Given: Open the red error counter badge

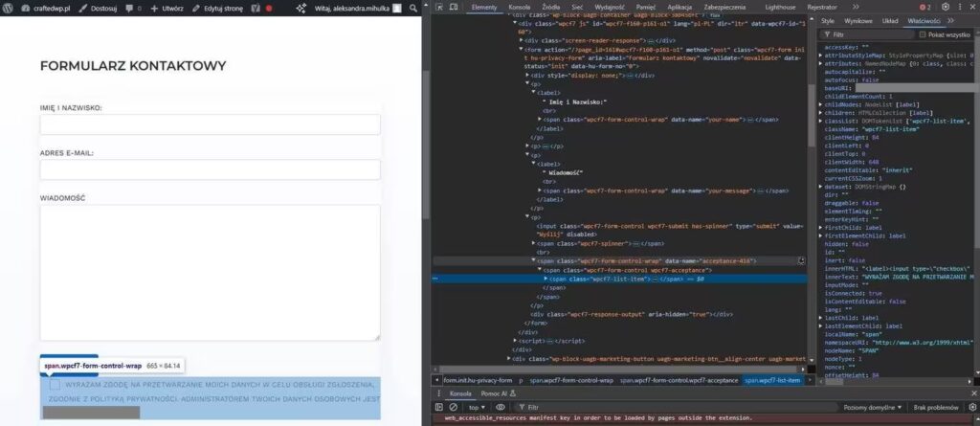Looking at the screenshot, I should (x=925, y=7).
